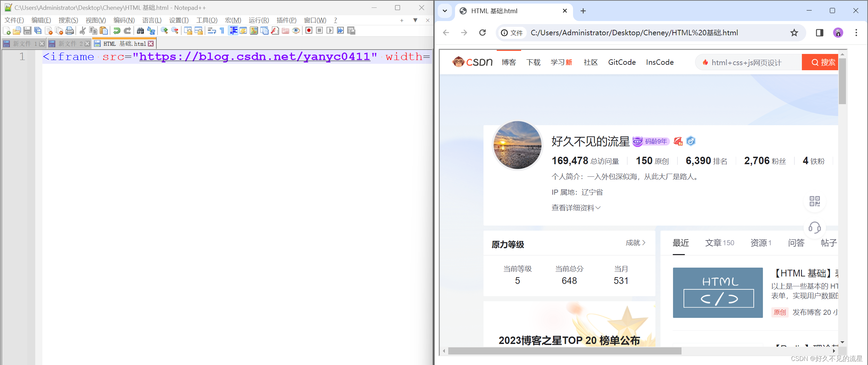
Task: Toggle Document Map panel icon
Action: point(254,31)
